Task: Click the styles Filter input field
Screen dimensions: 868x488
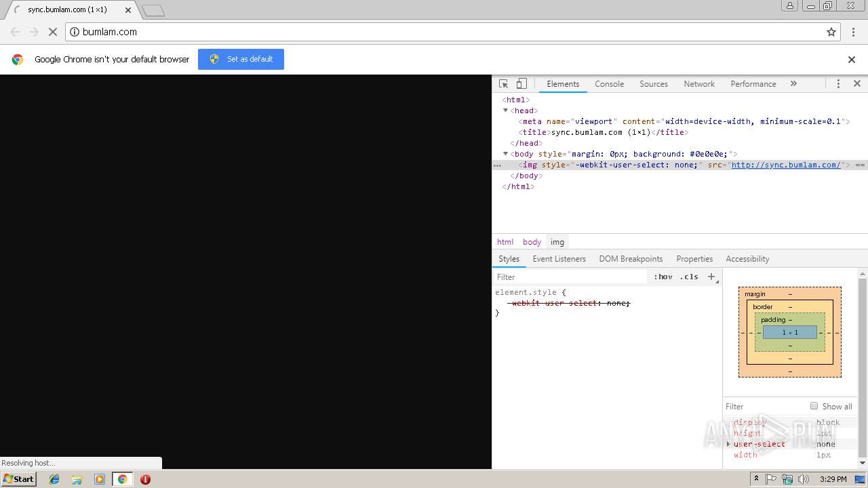Action: click(x=570, y=277)
